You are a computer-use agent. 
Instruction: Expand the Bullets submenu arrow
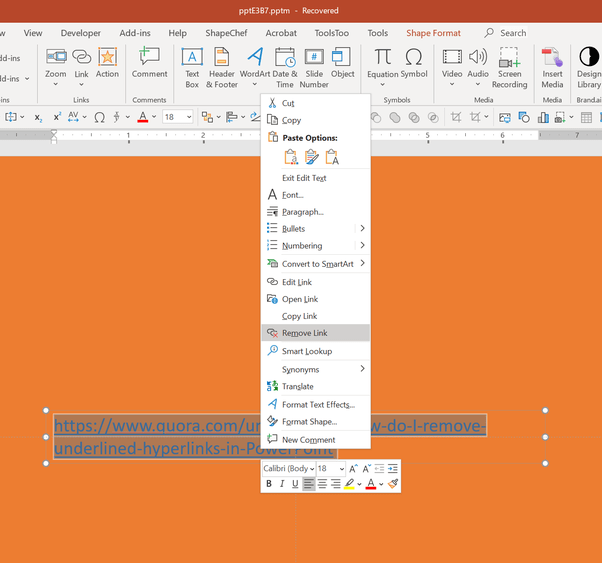click(x=362, y=229)
